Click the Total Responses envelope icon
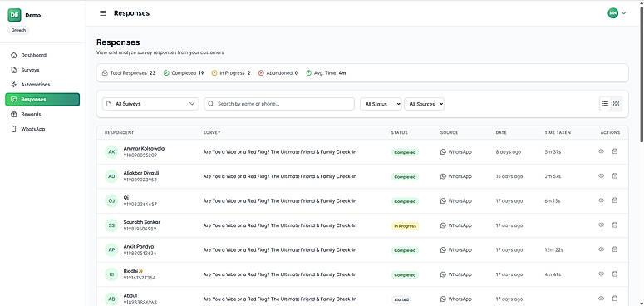 tap(106, 73)
